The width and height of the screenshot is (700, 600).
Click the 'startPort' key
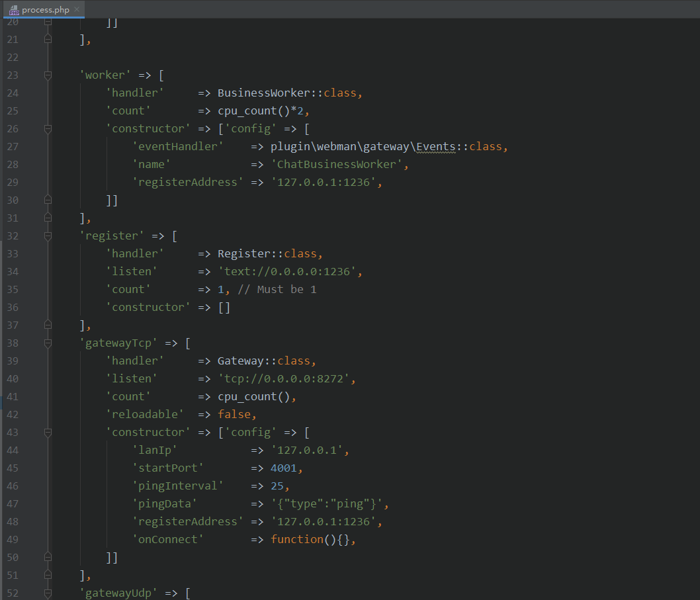coord(168,468)
